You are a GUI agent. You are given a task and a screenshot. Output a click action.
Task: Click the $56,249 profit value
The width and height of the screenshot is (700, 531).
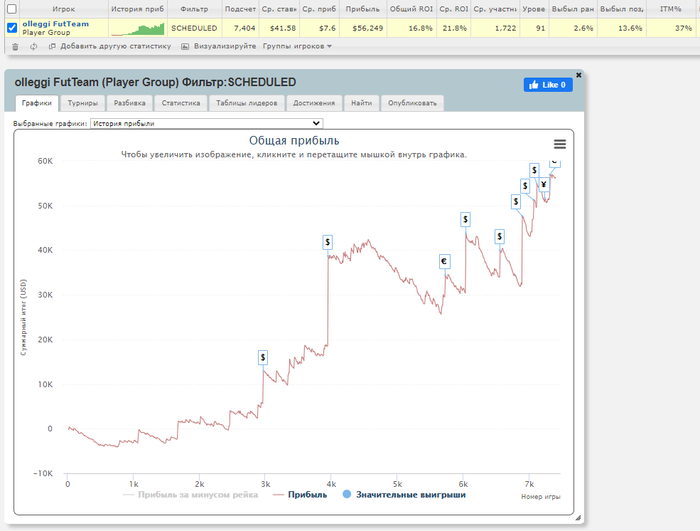[x=367, y=28]
